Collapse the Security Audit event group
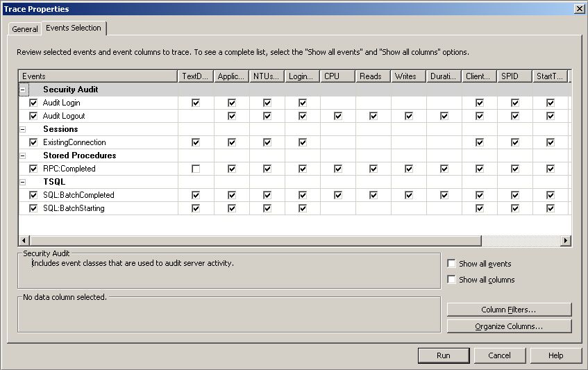588x370 pixels. 23,90
